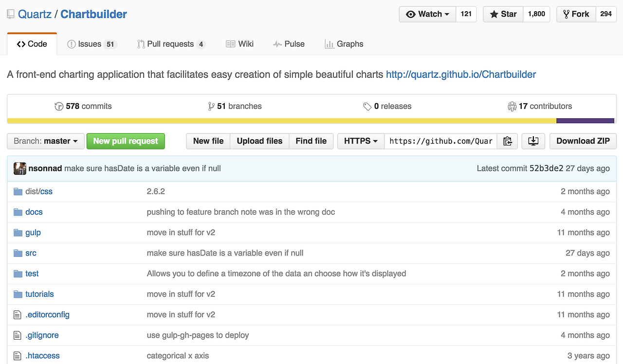Click the docs folder icon
Screen dimensions: 623x364
18,212
